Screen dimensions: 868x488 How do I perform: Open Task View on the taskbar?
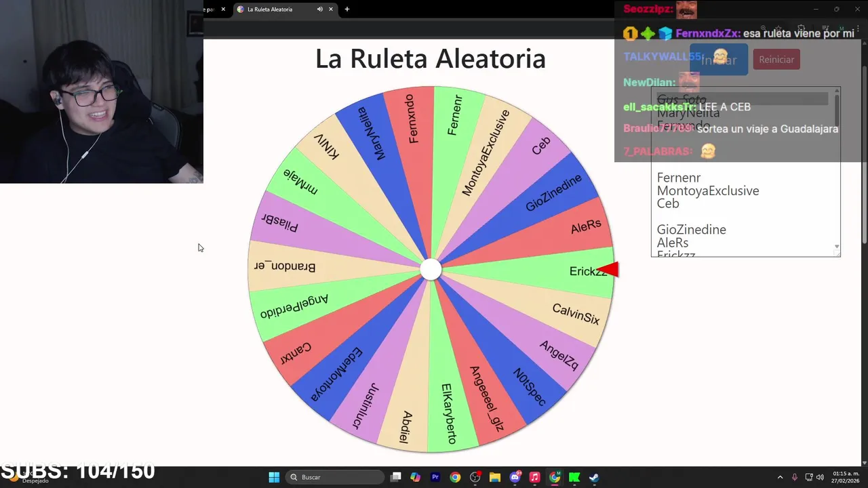click(396, 477)
